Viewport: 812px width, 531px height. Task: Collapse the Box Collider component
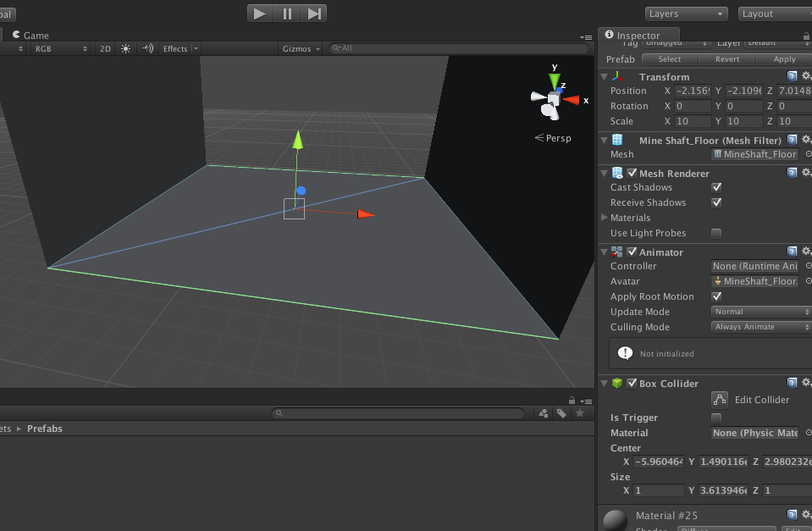[604, 384]
